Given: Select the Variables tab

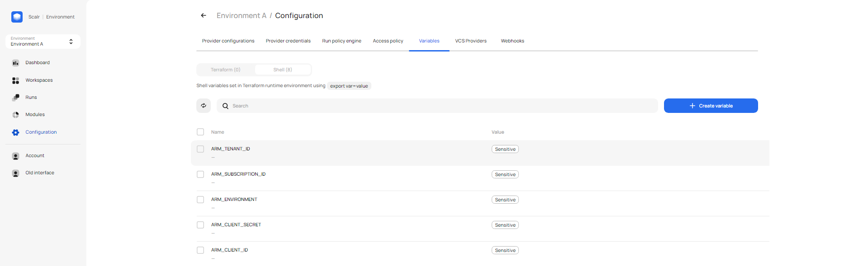Looking at the screenshot, I should coord(429,41).
